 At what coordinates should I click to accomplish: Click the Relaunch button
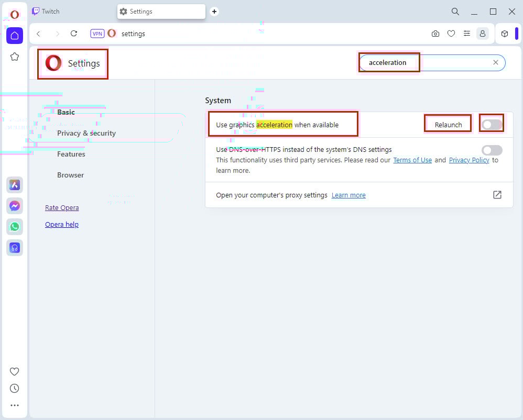[x=448, y=125]
